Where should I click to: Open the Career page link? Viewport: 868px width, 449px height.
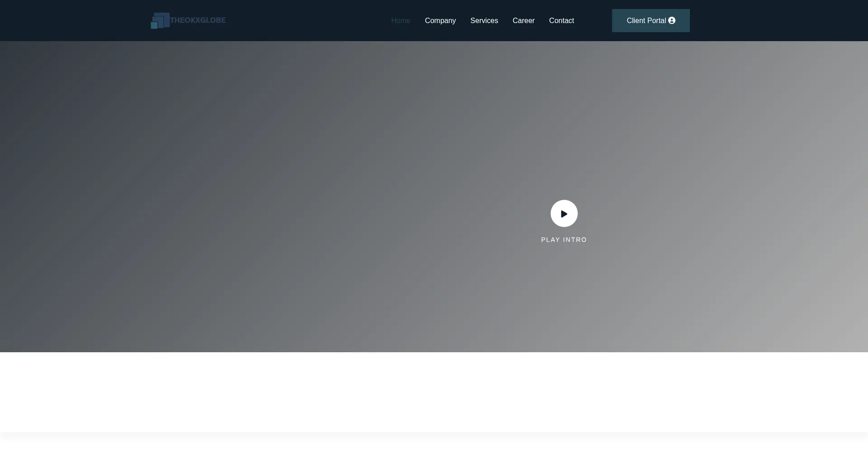coord(524,21)
